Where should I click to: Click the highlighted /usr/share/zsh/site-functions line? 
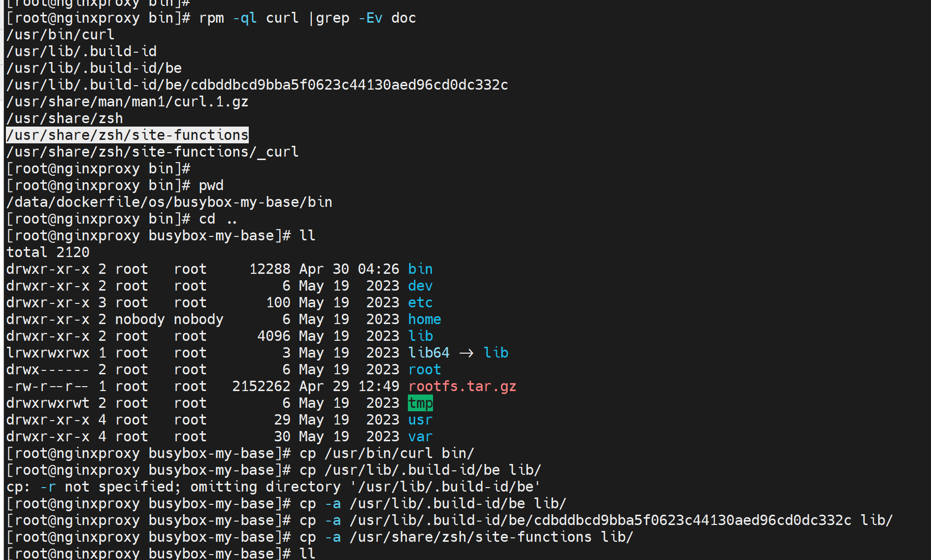pyautogui.click(x=127, y=135)
